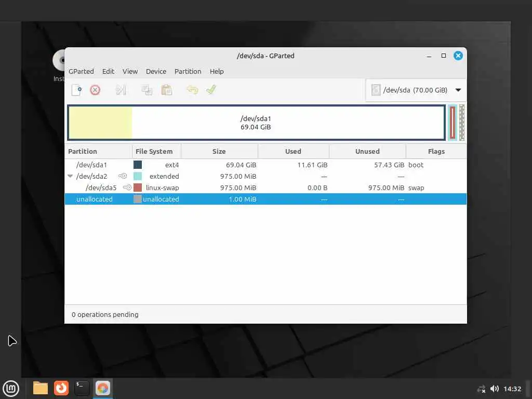This screenshot has height=399, width=532.
Task: Click the /dev/sda1 block in disk graphic
Action: coord(257,123)
